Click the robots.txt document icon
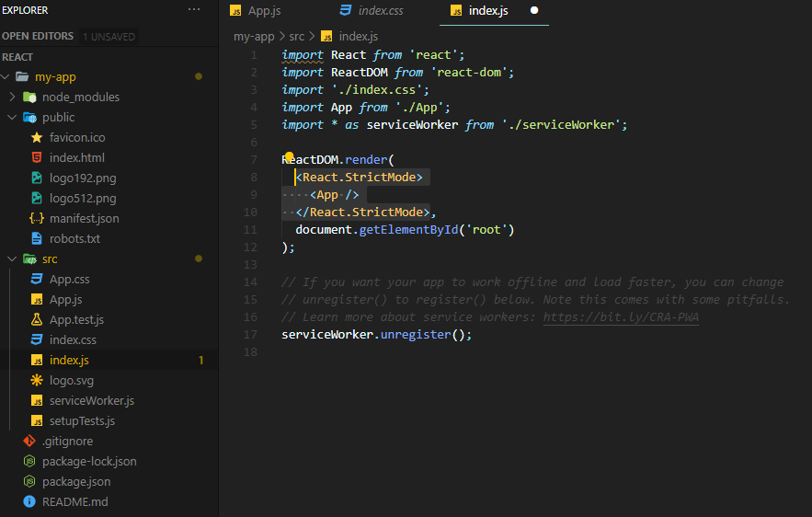Viewport: 812px width, 517px height. (37, 238)
